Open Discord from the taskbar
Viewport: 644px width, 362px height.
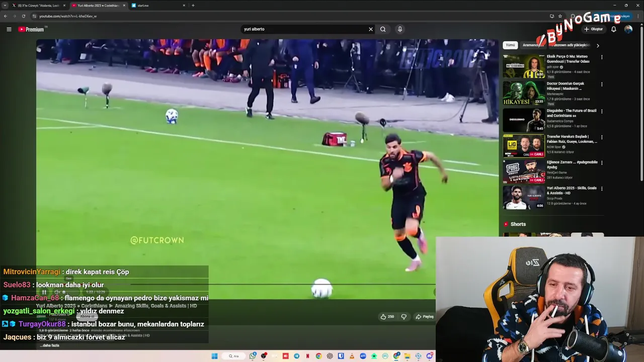430,356
